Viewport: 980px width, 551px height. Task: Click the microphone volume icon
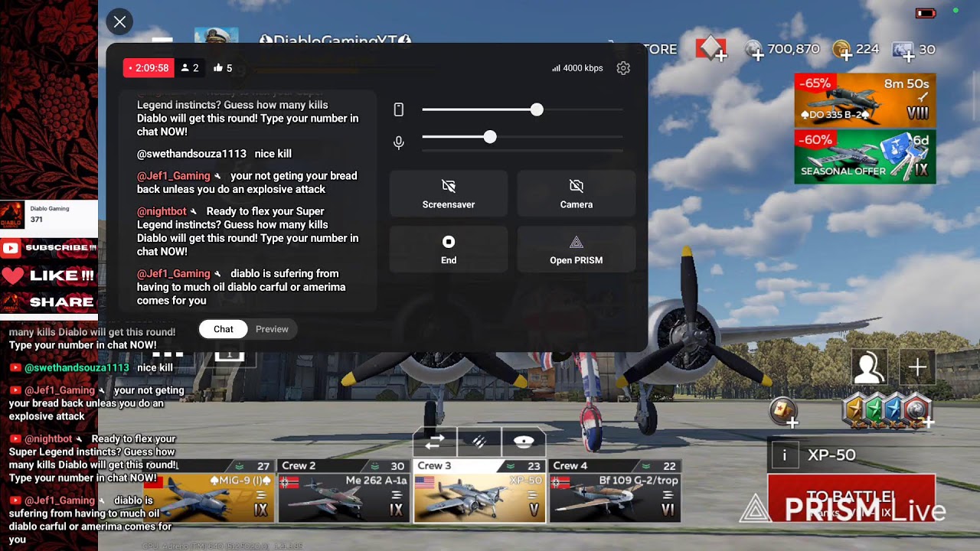point(398,142)
